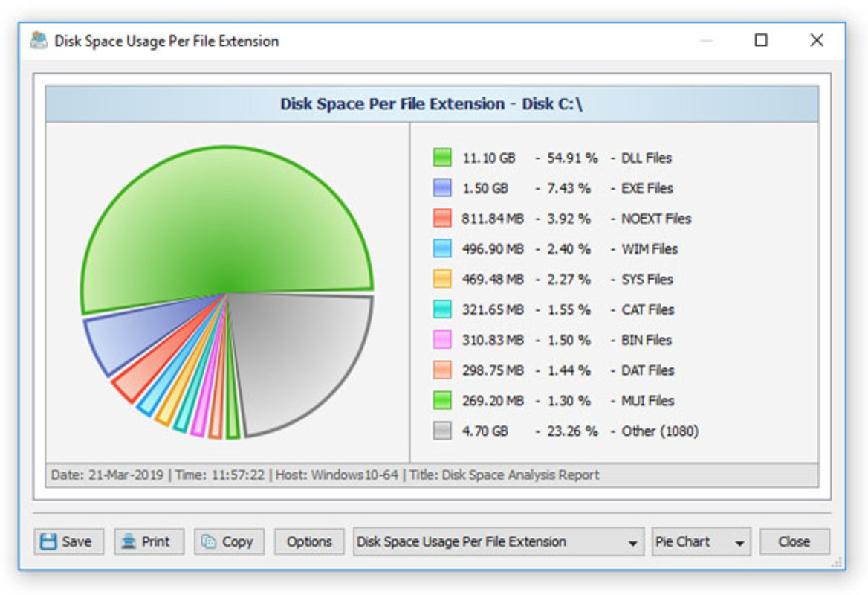
Task: Click the application icon in title bar
Action: click(39, 40)
